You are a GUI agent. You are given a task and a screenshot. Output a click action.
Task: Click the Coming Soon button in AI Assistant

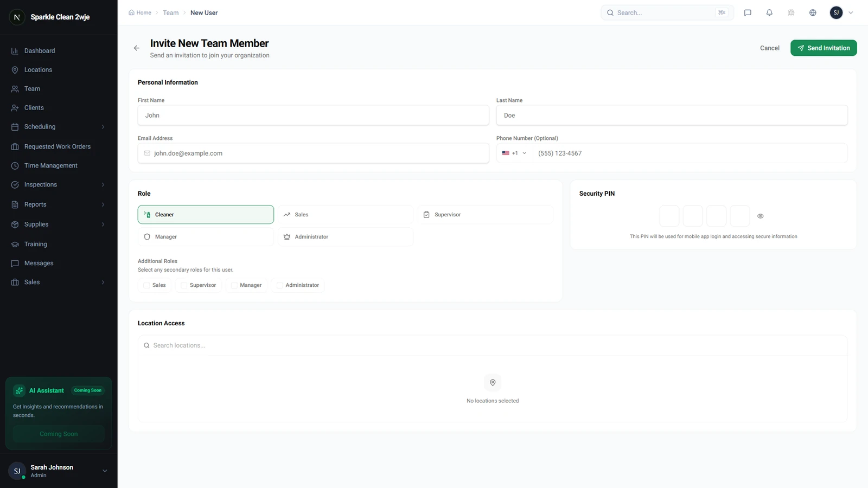[59, 434]
